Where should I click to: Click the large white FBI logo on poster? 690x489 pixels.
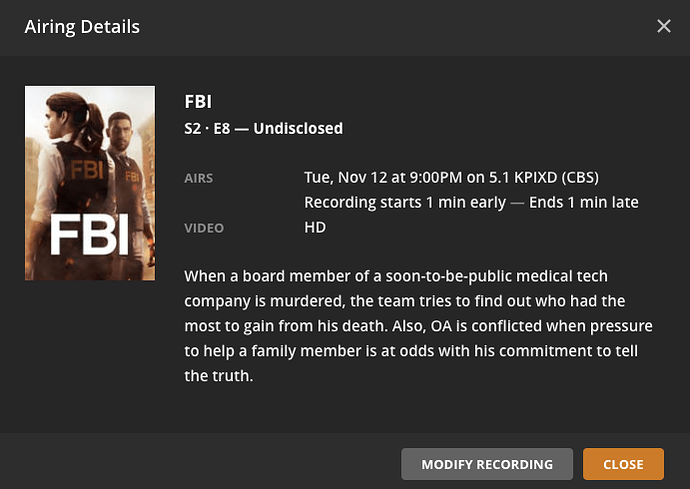pyautogui.click(x=90, y=233)
